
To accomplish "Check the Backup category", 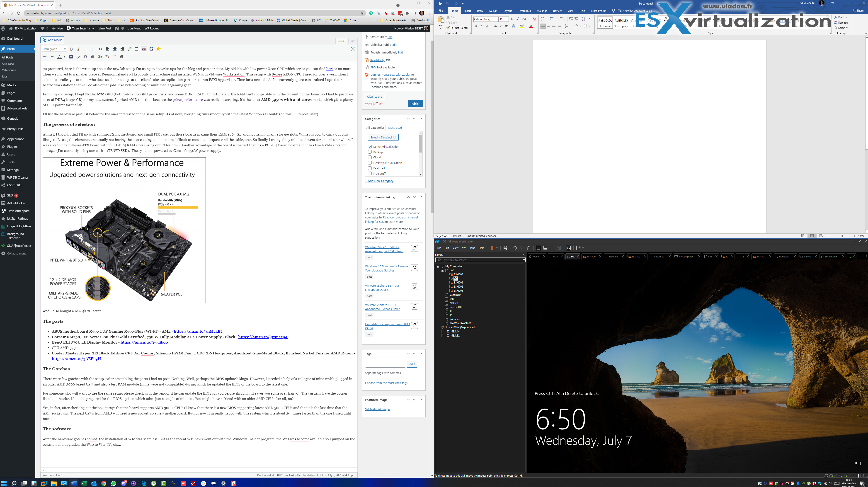I will pos(370,152).
